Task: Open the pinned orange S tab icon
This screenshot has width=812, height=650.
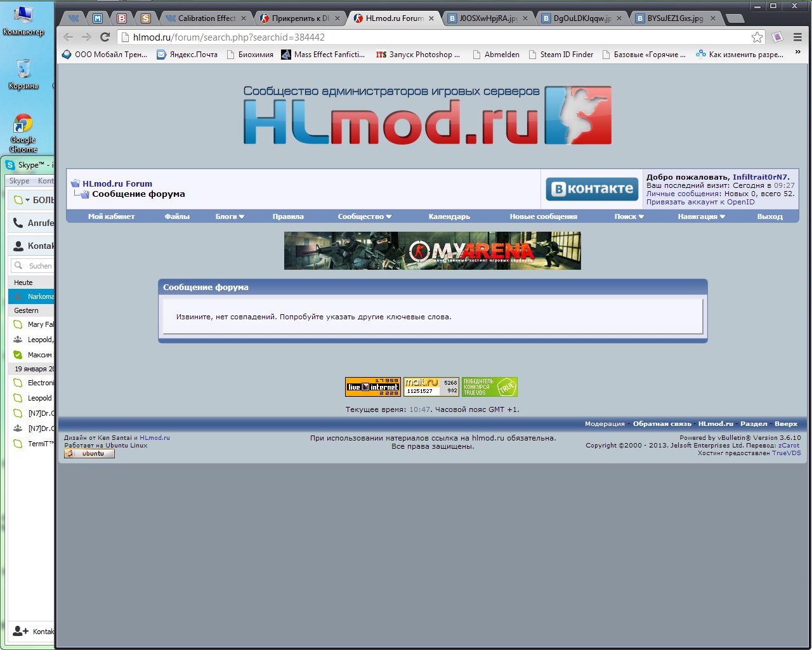Action: (x=146, y=18)
